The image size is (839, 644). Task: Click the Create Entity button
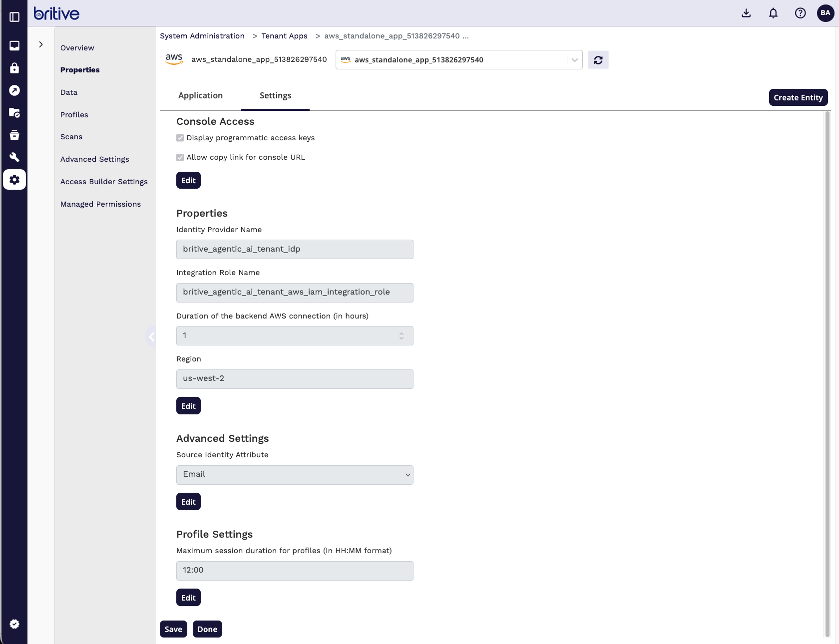[x=798, y=98]
